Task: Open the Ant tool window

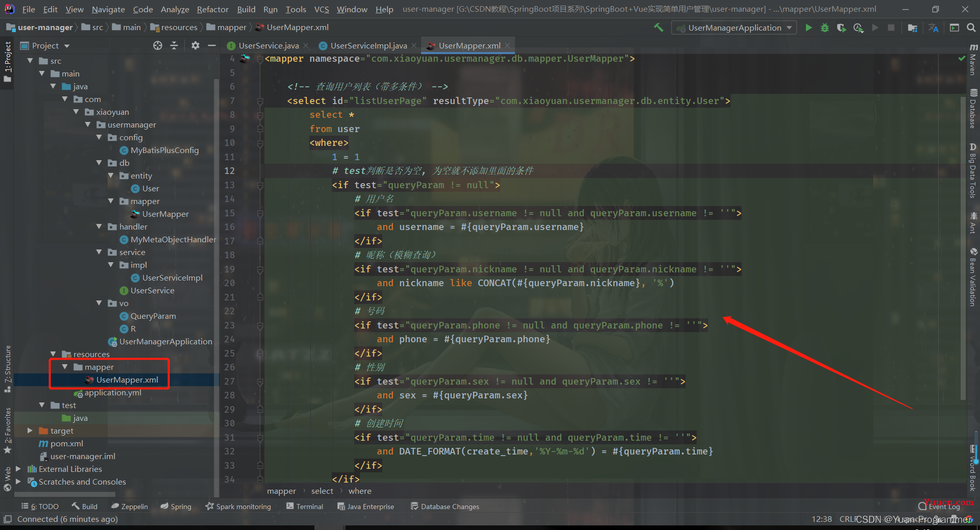Action: 973,222
